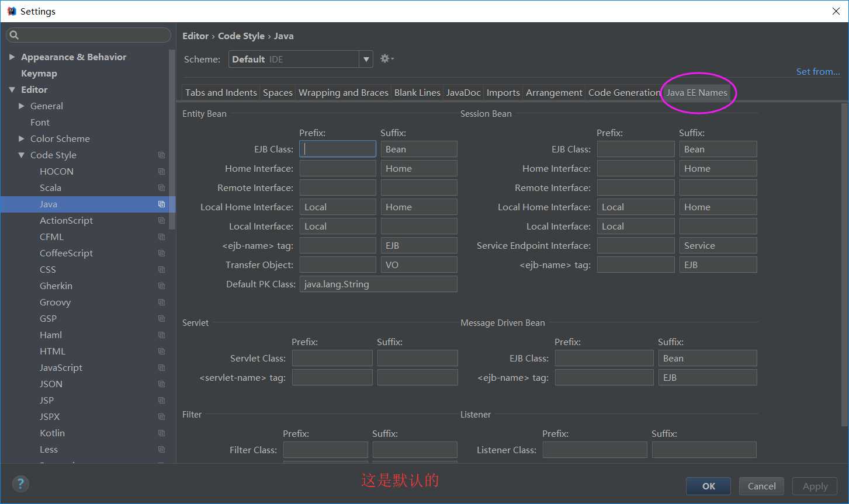The image size is (849, 504).
Task: Click the copy icon beside JSPX
Action: tap(162, 416)
